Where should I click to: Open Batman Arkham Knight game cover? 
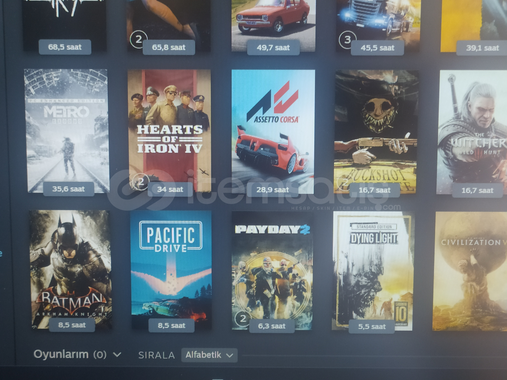pyautogui.click(x=71, y=269)
